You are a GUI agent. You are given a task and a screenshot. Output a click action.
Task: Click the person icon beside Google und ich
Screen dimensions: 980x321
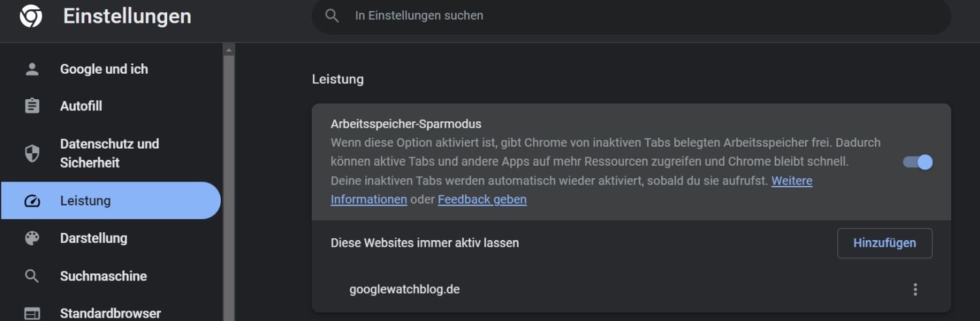tap(32, 69)
